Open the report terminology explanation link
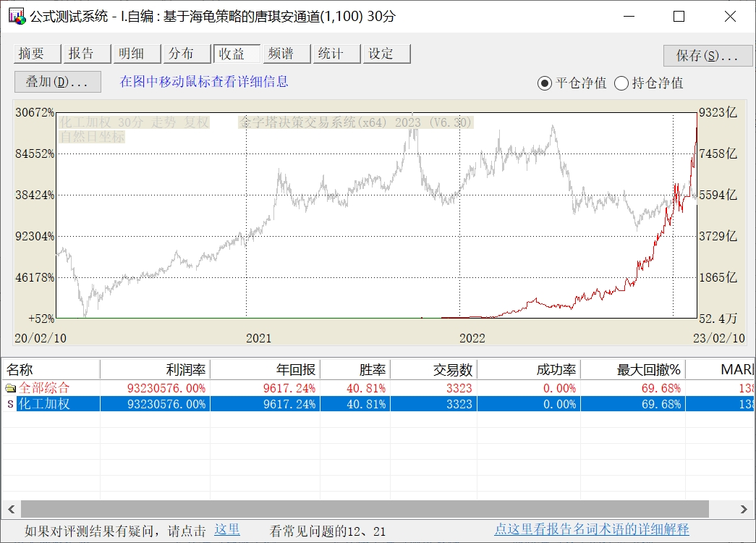 (591, 530)
